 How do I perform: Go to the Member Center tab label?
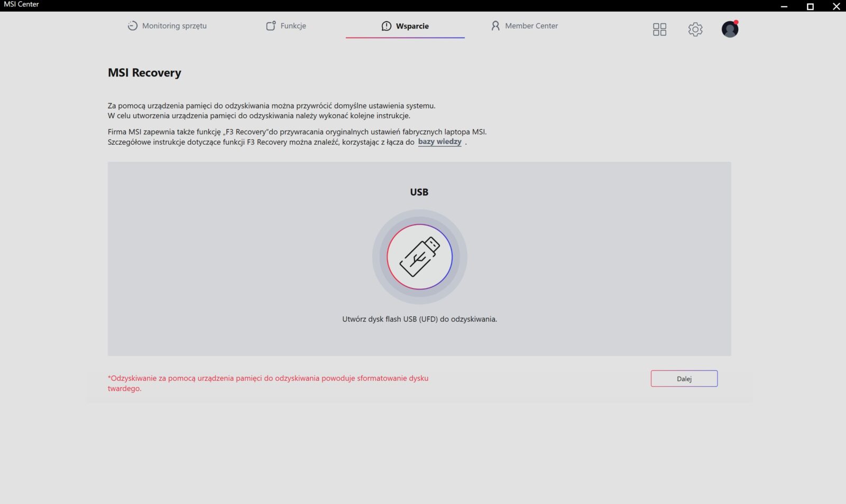coord(531,26)
